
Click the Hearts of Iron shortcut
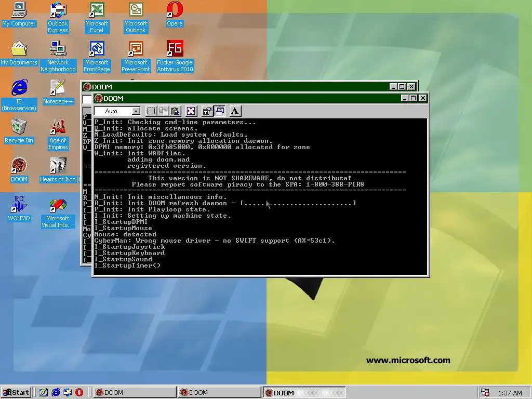58,170
